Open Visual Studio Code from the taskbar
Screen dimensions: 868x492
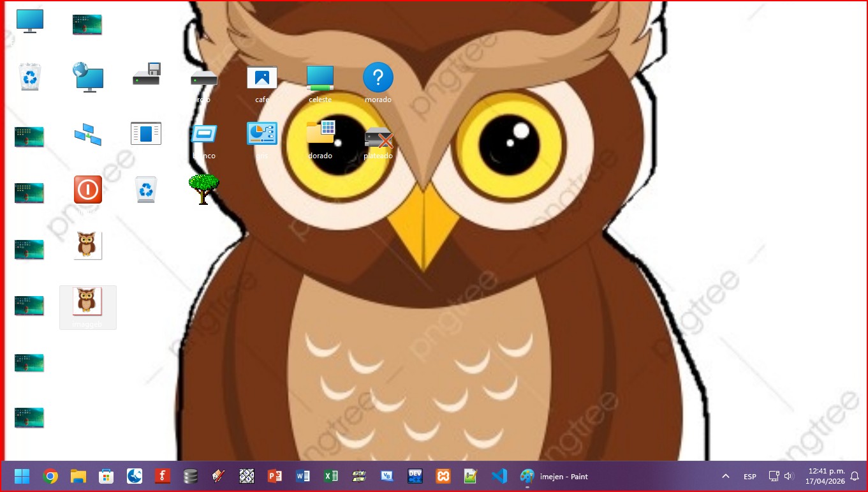point(499,477)
